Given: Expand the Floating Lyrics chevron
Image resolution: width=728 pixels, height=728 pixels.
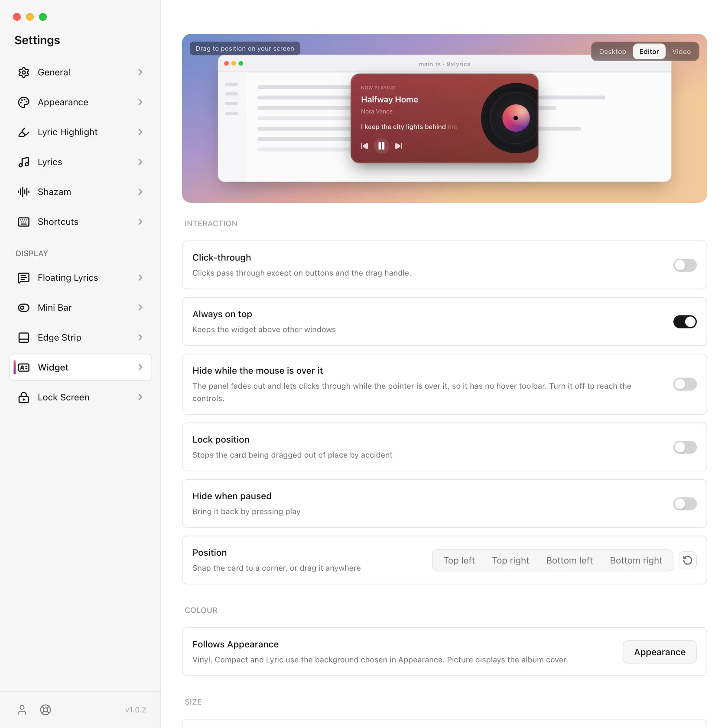Looking at the screenshot, I should click(x=140, y=278).
